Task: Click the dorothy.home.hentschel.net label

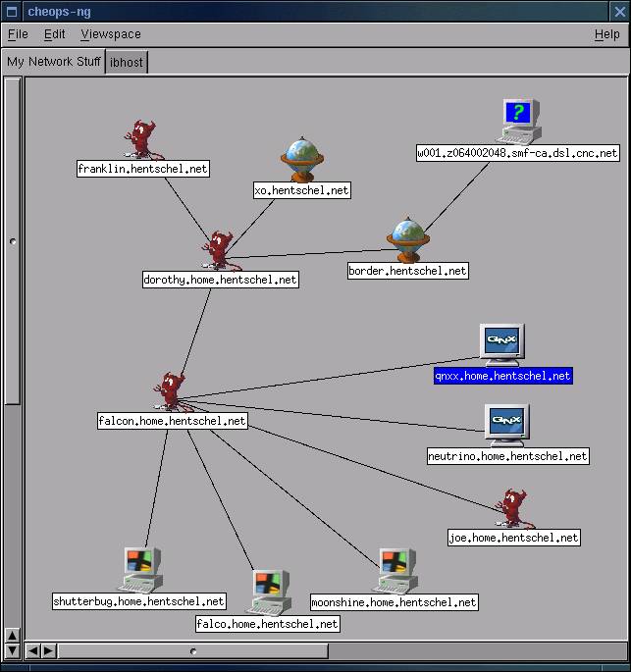Action: (x=221, y=280)
